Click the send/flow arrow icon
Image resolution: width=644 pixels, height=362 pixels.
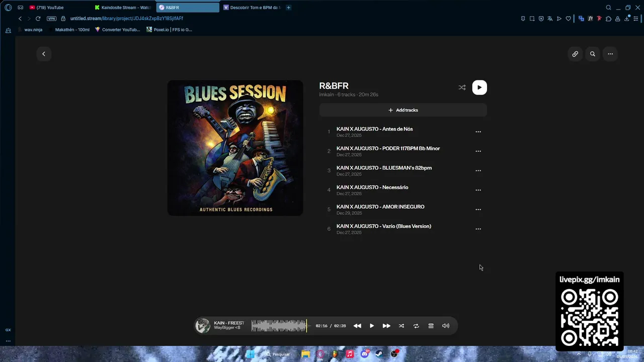pyautogui.click(x=559, y=19)
